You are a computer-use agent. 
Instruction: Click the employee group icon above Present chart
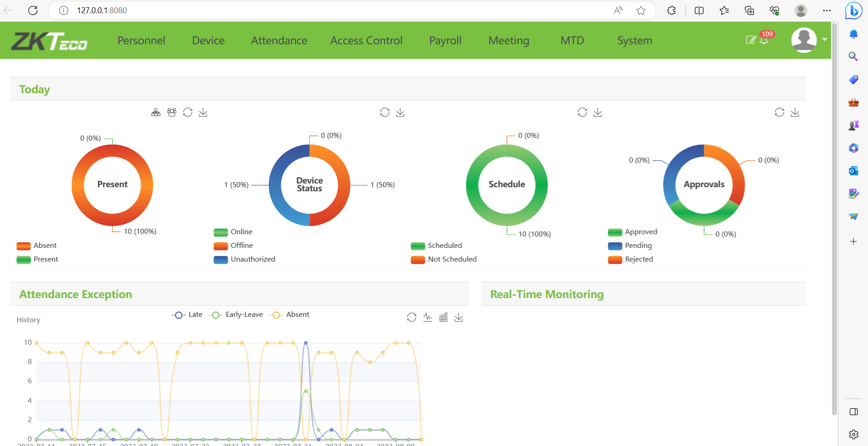[172, 112]
